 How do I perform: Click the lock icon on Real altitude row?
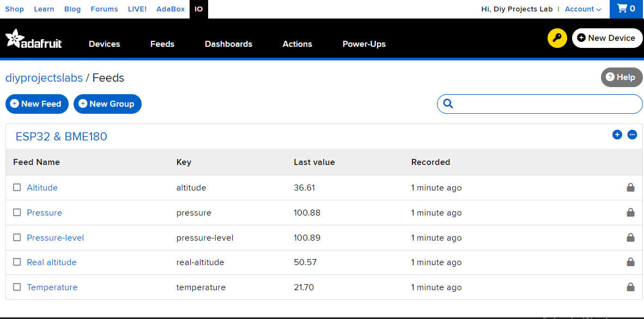pyautogui.click(x=630, y=262)
